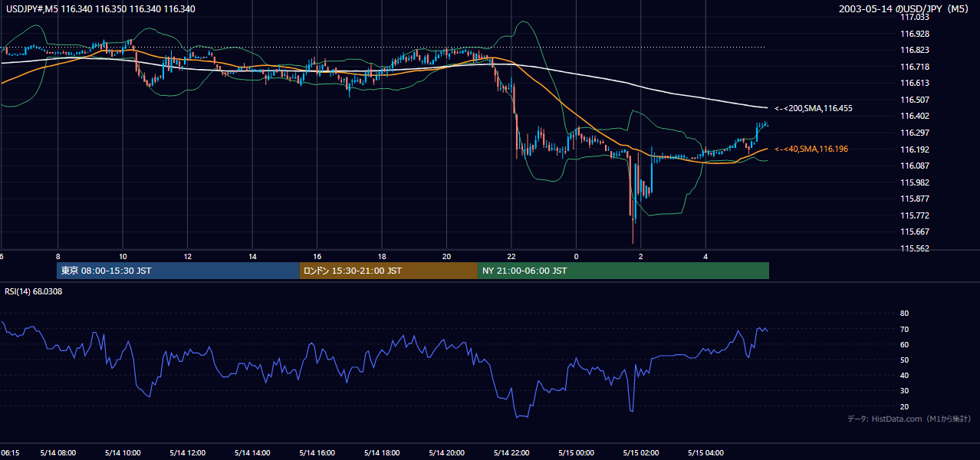Click hour label 0 below price chart

(576, 256)
